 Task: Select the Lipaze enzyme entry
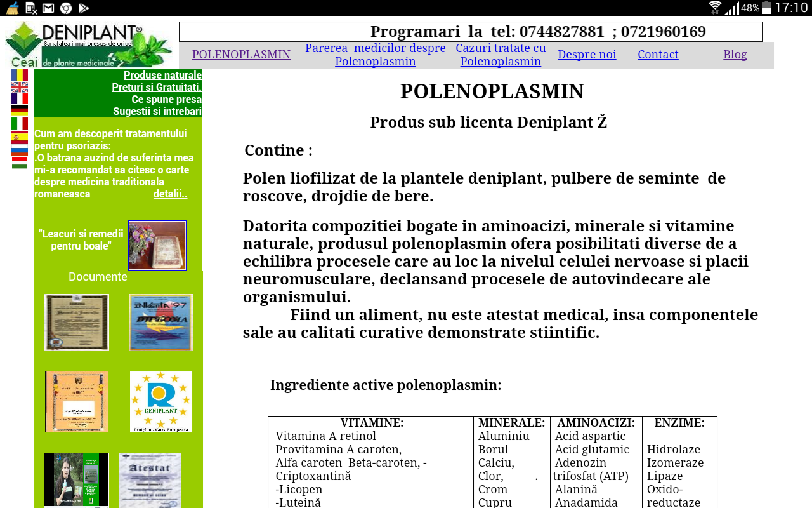click(x=665, y=476)
